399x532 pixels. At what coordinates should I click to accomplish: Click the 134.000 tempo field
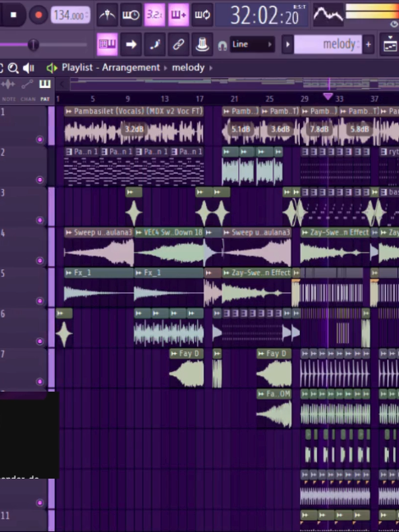(x=71, y=16)
